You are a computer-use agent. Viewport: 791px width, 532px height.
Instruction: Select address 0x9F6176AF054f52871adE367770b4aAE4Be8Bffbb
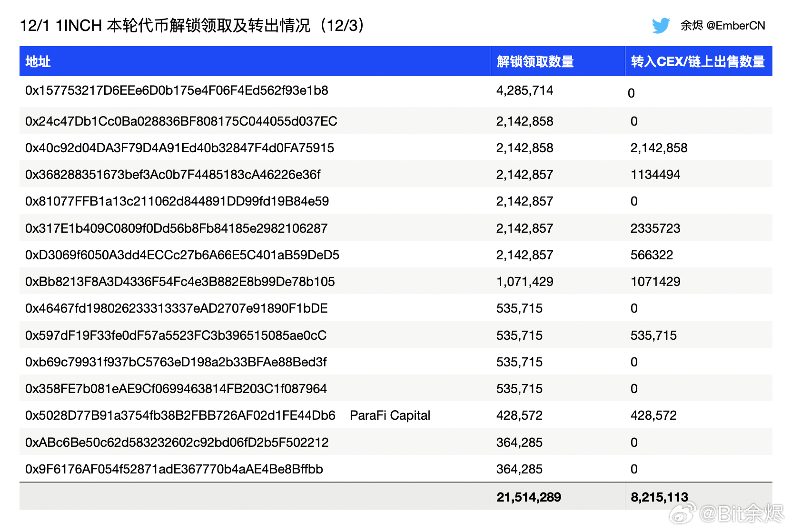click(174, 469)
